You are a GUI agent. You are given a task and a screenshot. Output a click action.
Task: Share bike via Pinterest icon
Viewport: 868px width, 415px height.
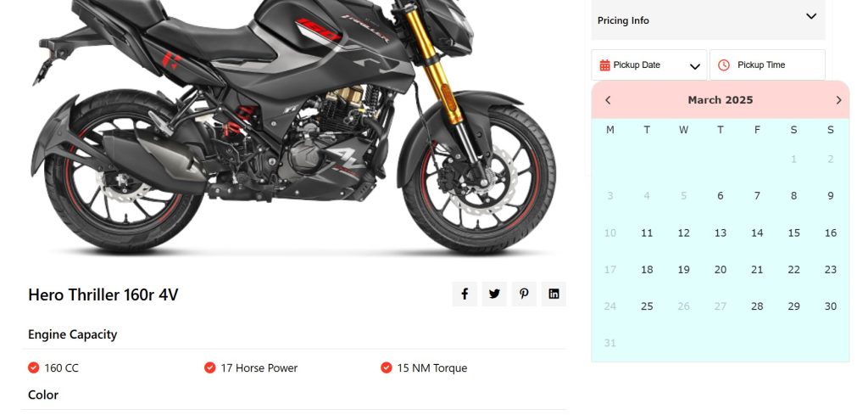(x=524, y=294)
